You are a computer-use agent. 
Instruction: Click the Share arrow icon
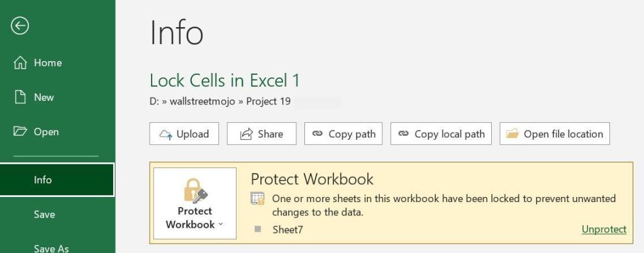pyautogui.click(x=246, y=134)
